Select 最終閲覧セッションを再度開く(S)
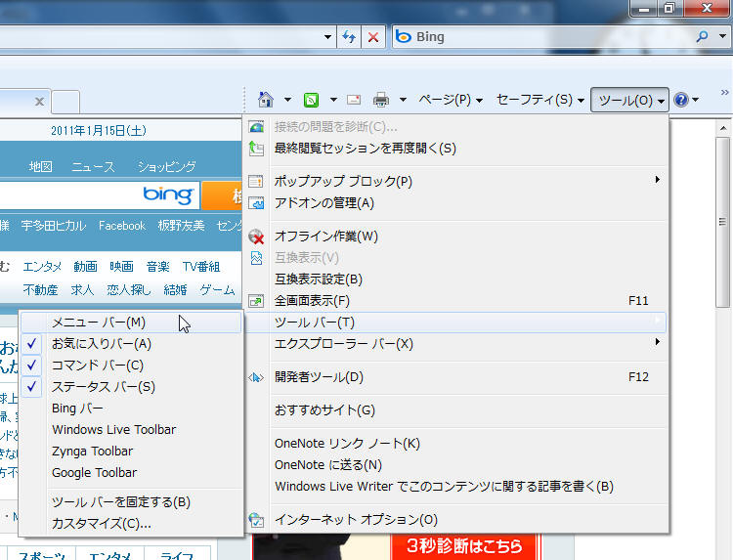The height and width of the screenshot is (560, 733). coord(456,149)
